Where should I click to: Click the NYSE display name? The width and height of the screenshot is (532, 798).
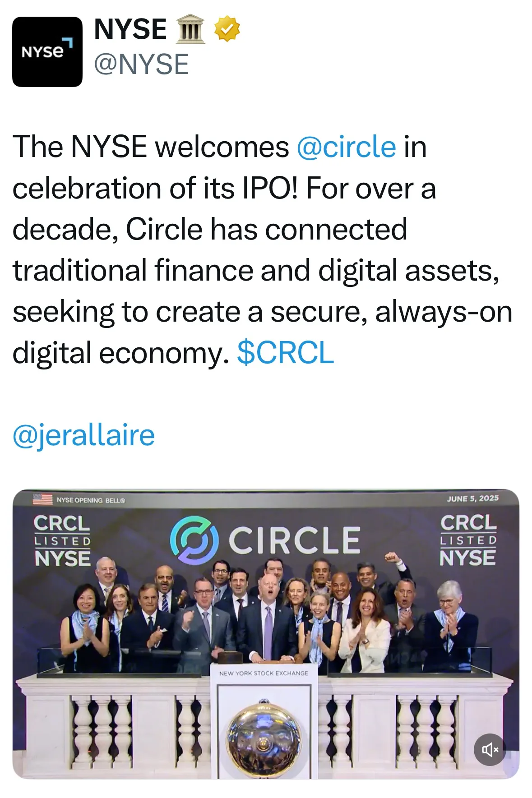130,29
